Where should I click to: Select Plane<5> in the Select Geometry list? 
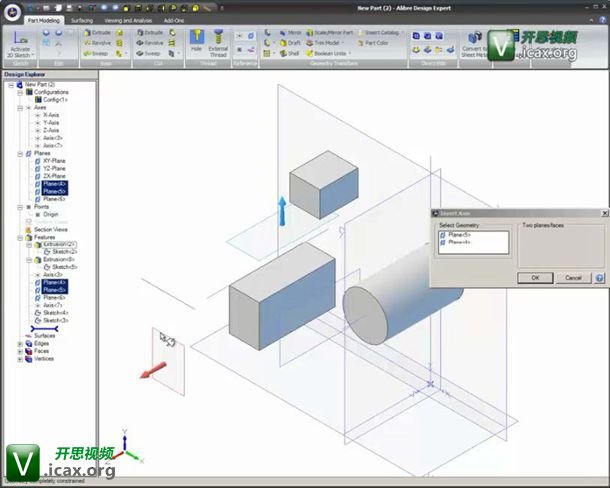click(x=459, y=235)
